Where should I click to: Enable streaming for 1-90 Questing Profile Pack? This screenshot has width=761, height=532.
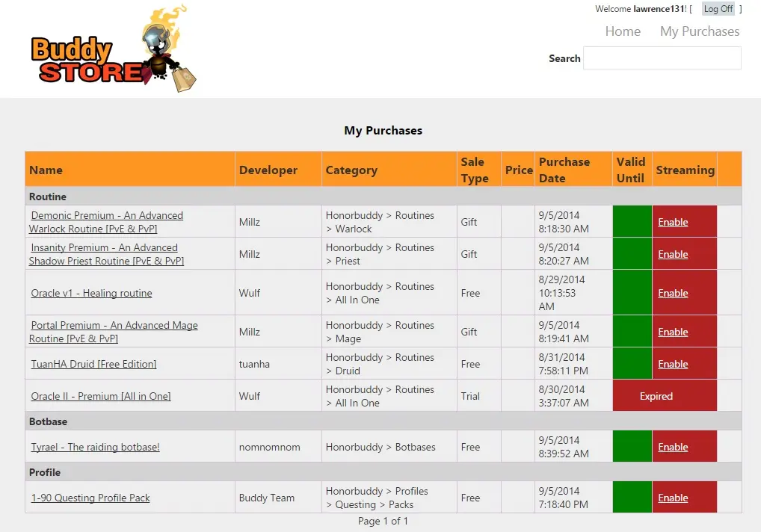pyautogui.click(x=673, y=498)
